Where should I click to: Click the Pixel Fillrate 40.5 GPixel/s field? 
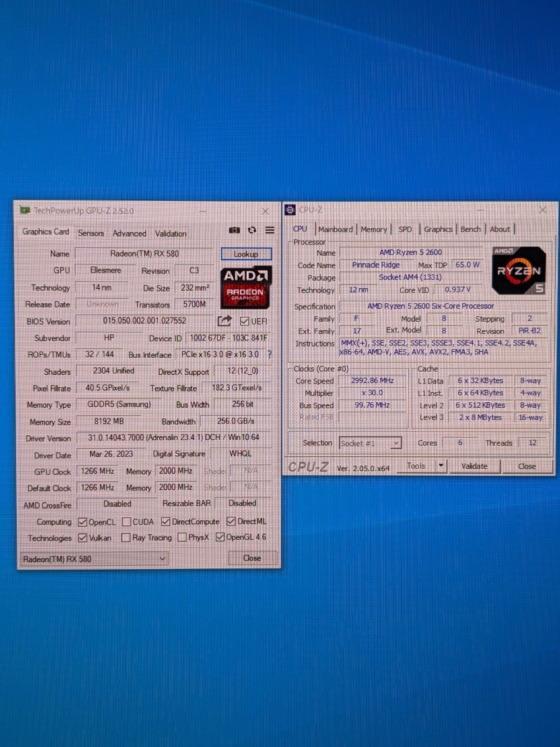107,388
